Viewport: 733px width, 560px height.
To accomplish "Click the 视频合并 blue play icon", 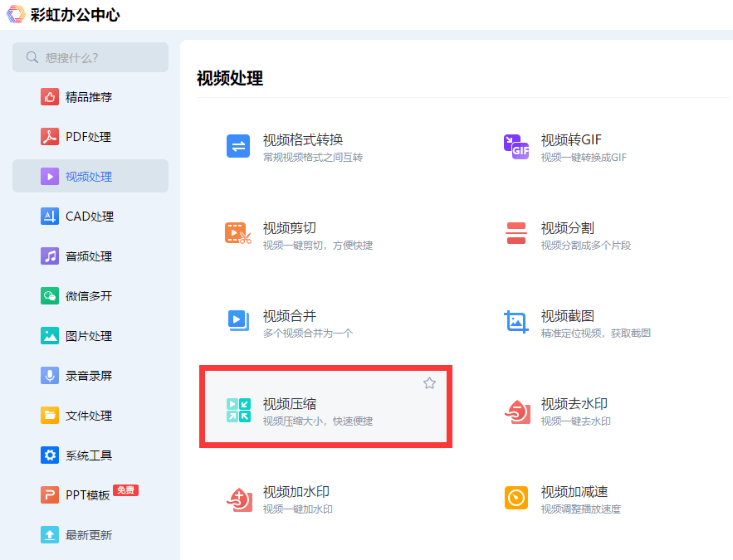I will 238,320.
